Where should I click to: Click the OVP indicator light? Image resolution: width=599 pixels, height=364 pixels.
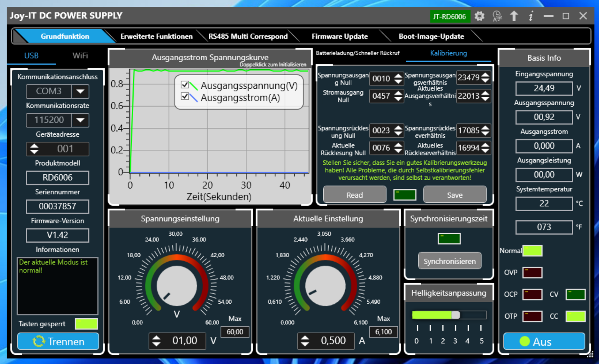point(532,273)
